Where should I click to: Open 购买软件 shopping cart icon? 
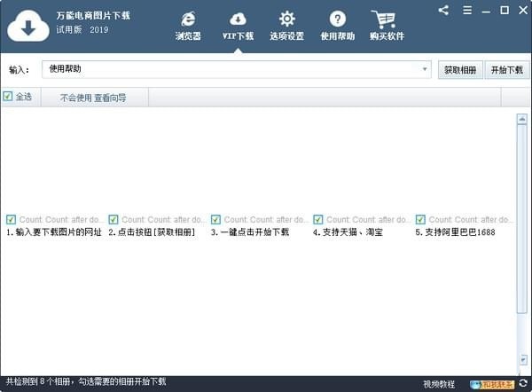(x=384, y=20)
